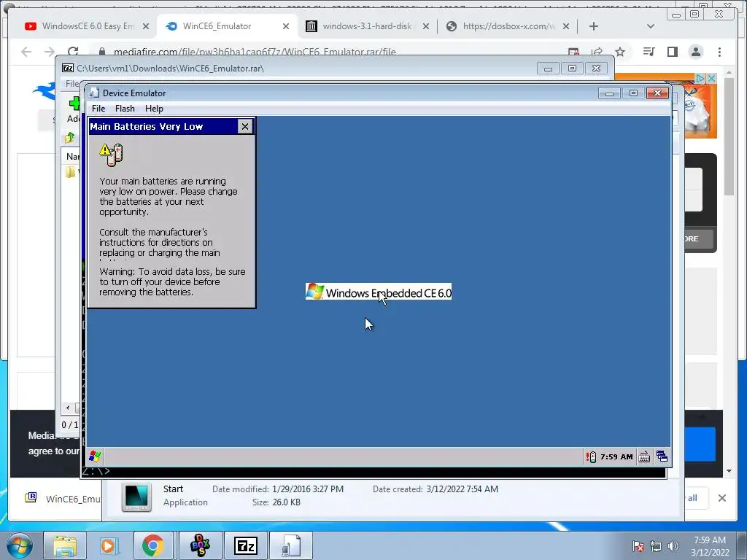Go forward in Chrome
The width and height of the screenshot is (747, 560).
coord(50,52)
